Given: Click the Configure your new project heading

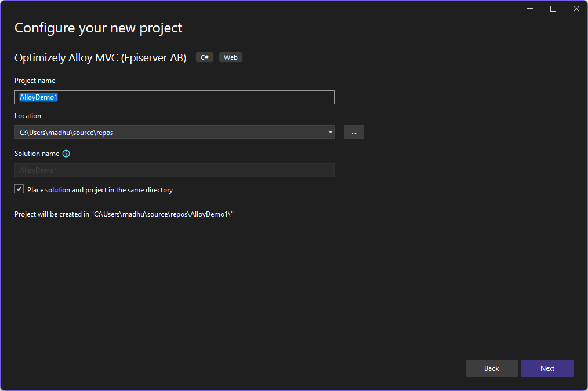Looking at the screenshot, I should pyautogui.click(x=99, y=28).
